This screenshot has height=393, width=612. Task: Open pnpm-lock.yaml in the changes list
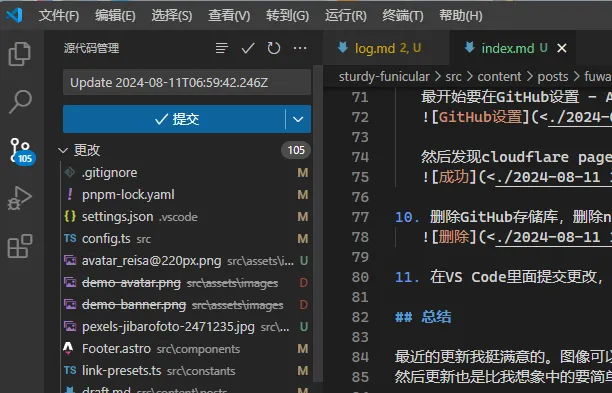pos(186,194)
